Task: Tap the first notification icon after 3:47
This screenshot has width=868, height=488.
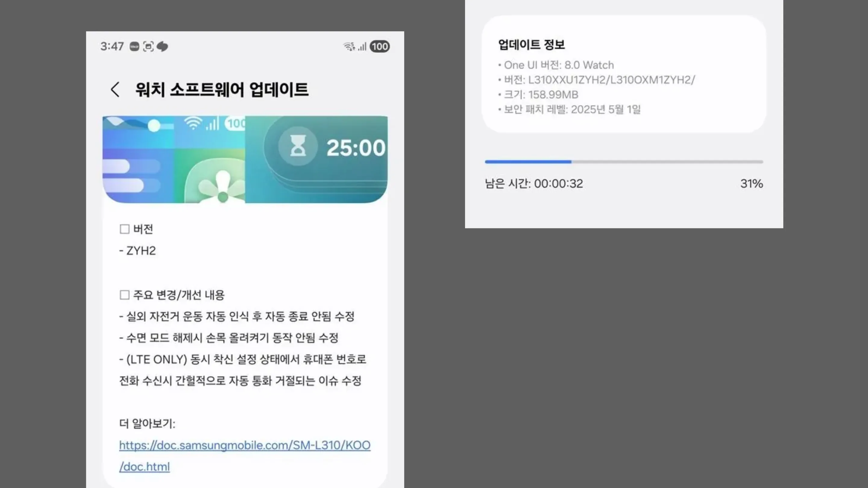Action: coord(134,46)
